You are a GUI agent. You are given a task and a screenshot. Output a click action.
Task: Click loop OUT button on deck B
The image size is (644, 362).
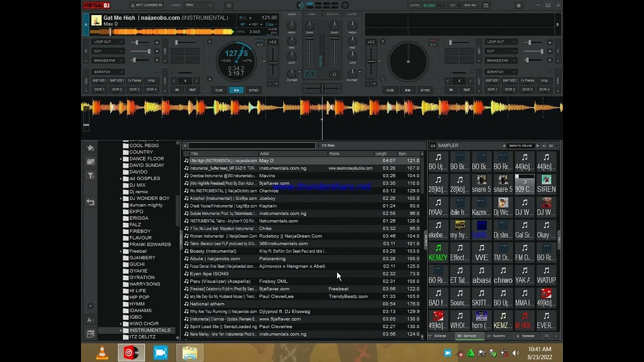[x=466, y=89]
